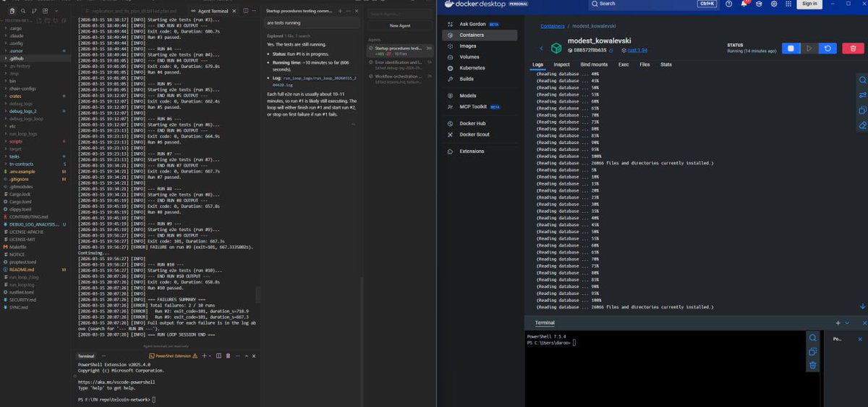Viewport: 868px width, 407px height.
Task: Switch to Bind mounts tab
Action: tap(594, 64)
